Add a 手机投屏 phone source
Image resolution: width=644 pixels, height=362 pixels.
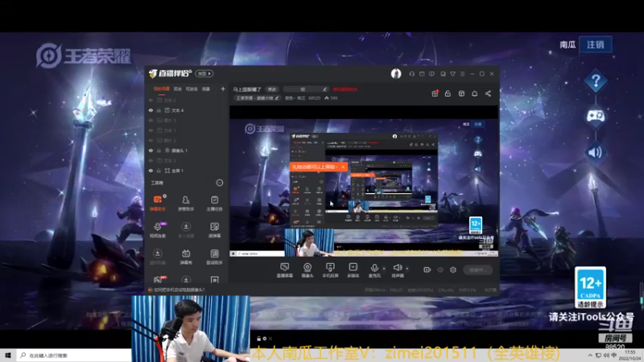pos(330,270)
